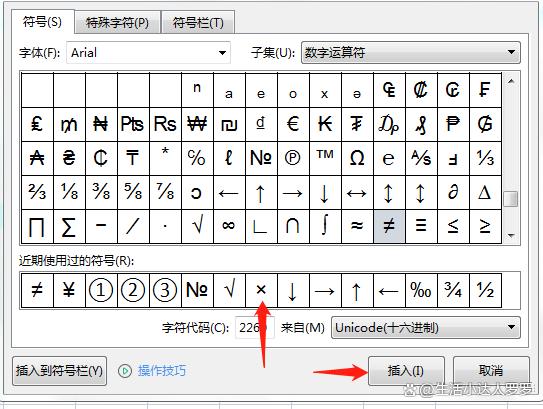This screenshot has height=409, width=543.
Task: Pick the square root symbol in grid
Action: (197, 226)
